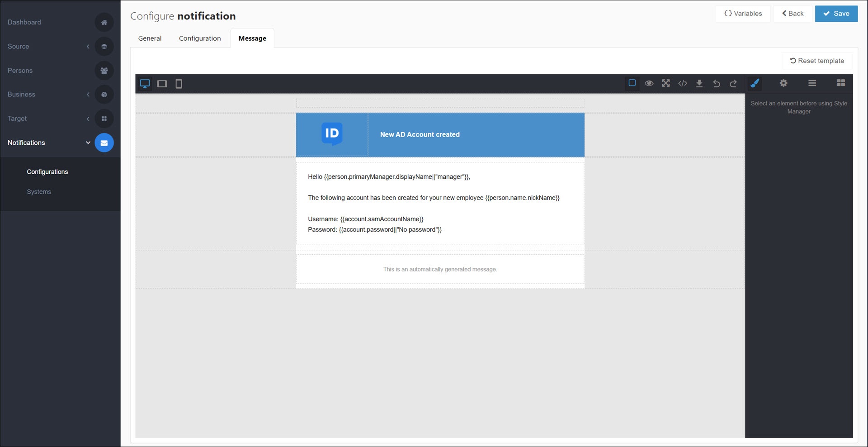
Task: Toggle component outline borders
Action: [632, 83]
